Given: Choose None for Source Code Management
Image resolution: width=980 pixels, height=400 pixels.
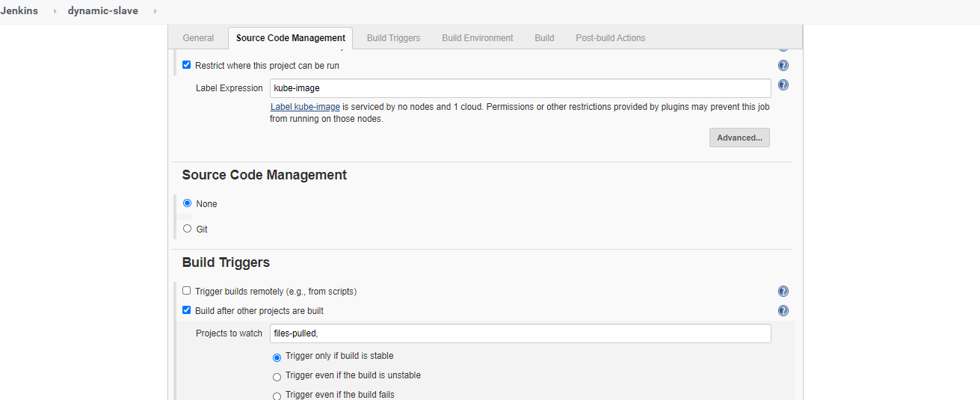Looking at the screenshot, I should pos(188,203).
